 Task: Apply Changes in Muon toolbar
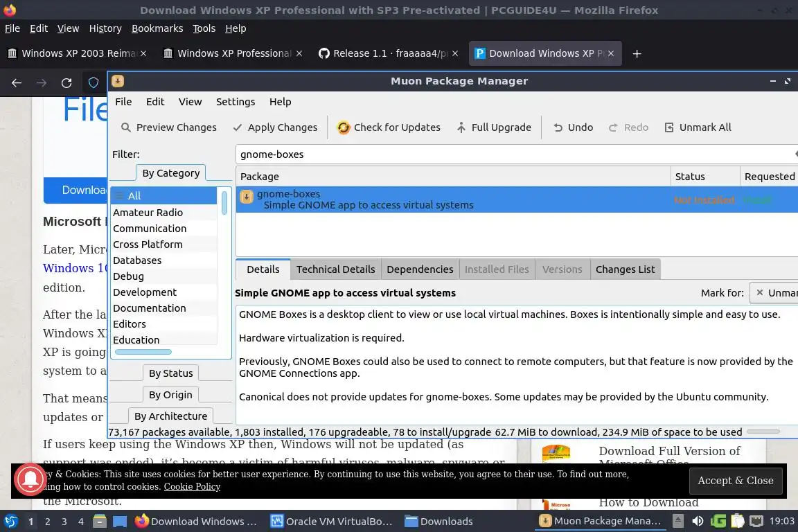275,127
